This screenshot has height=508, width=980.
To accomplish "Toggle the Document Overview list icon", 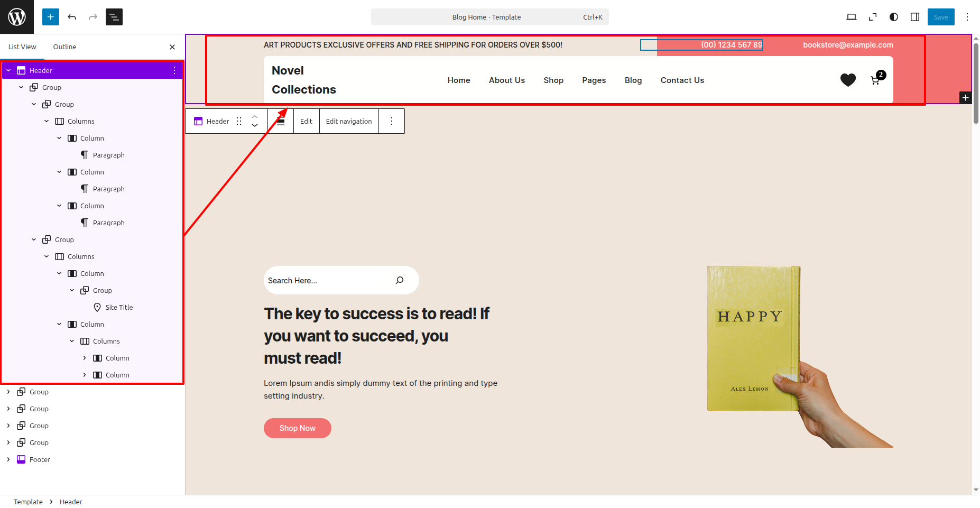I will point(114,17).
